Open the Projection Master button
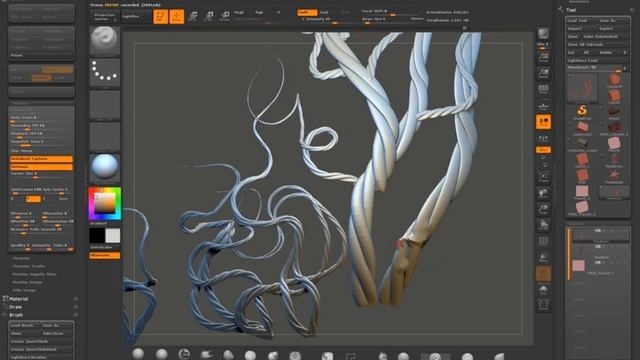The width and height of the screenshot is (640, 360). click(x=104, y=17)
